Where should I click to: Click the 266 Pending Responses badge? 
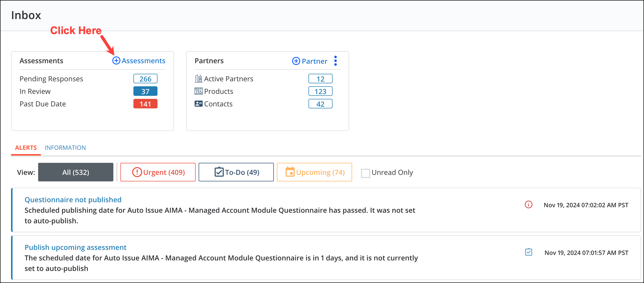point(145,79)
